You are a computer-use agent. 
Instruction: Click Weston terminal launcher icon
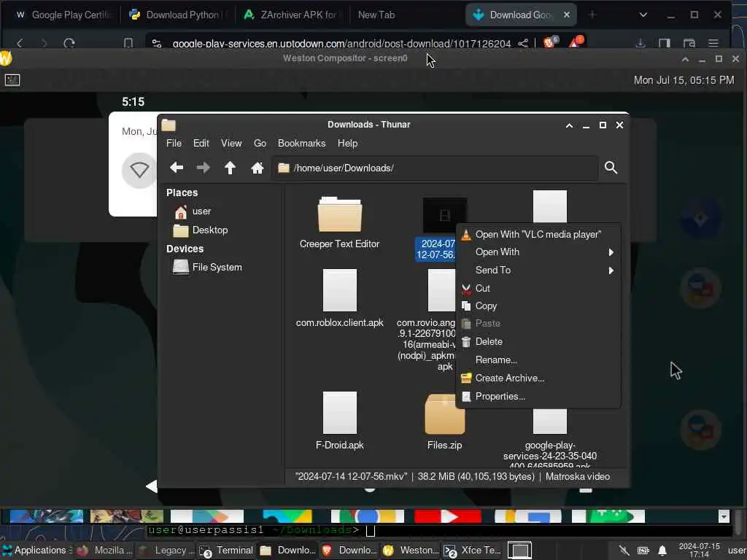click(12, 80)
